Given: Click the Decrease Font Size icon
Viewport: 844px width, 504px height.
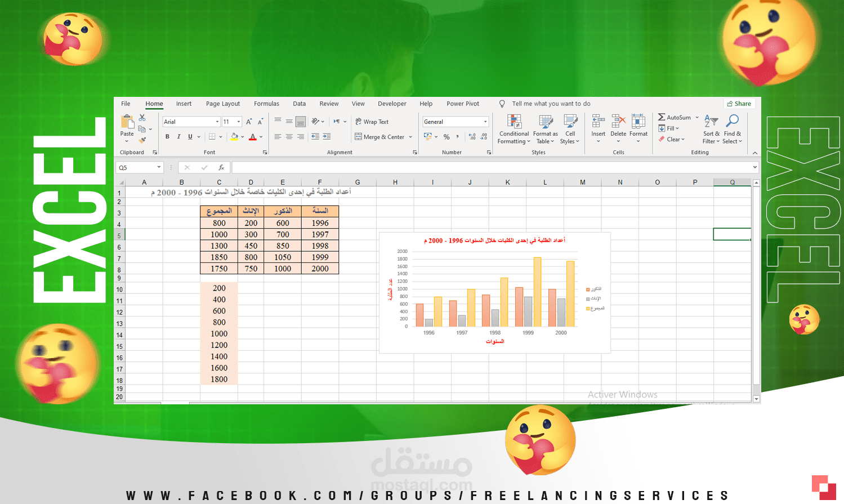Looking at the screenshot, I should pyautogui.click(x=260, y=122).
